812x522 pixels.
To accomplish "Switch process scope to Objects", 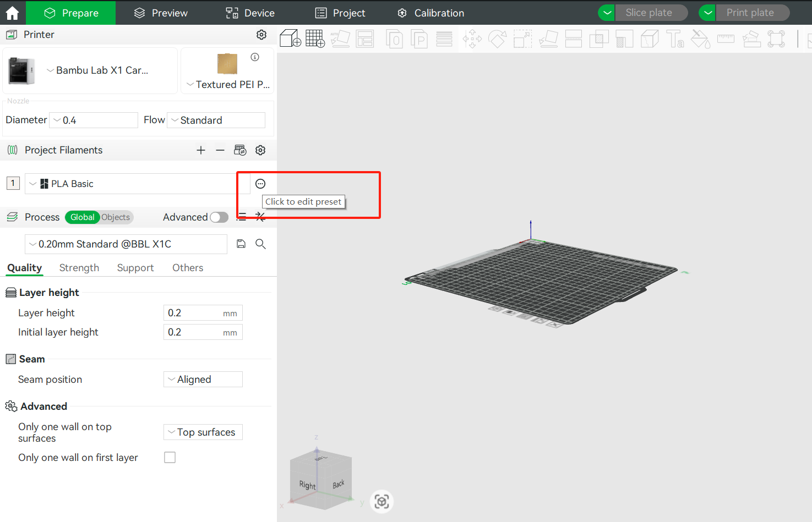I will click(116, 217).
